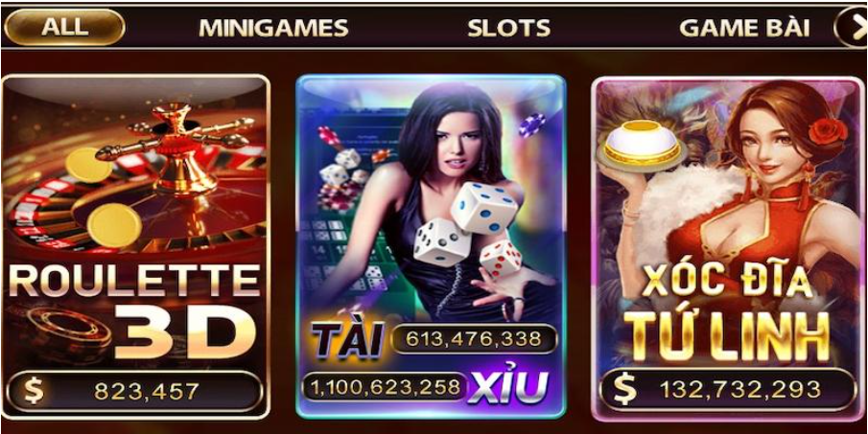Switch to the MINIGAMES tab
868x434 pixels.
click(x=273, y=28)
